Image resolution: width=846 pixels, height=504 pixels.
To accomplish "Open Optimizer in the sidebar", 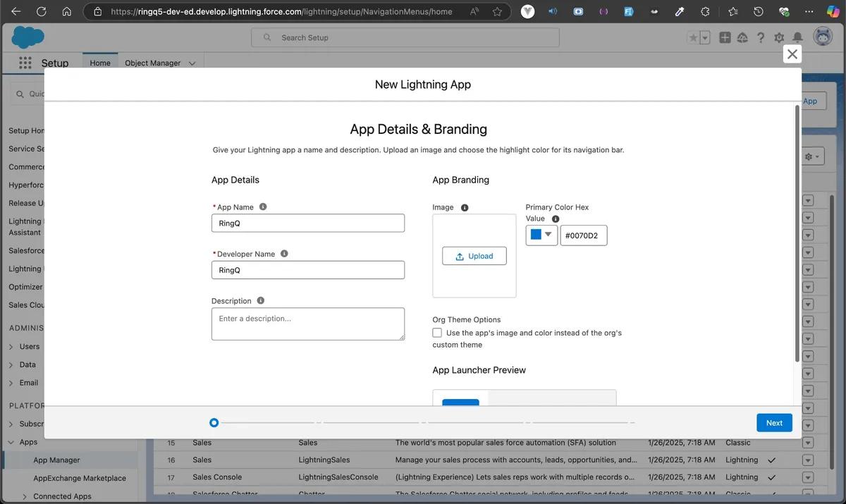I will click(x=25, y=287).
